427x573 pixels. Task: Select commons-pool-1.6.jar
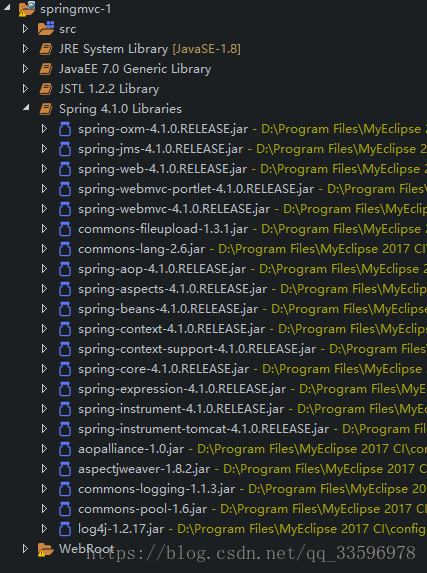(142, 509)
